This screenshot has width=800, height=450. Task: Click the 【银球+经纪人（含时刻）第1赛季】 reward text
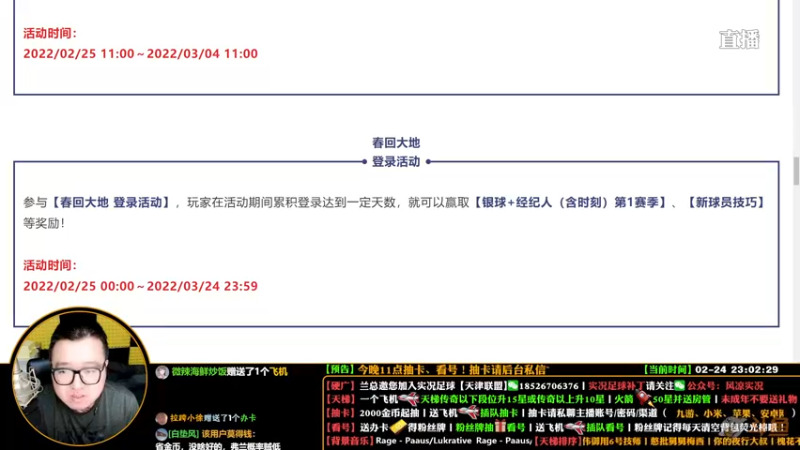[569, 203]
